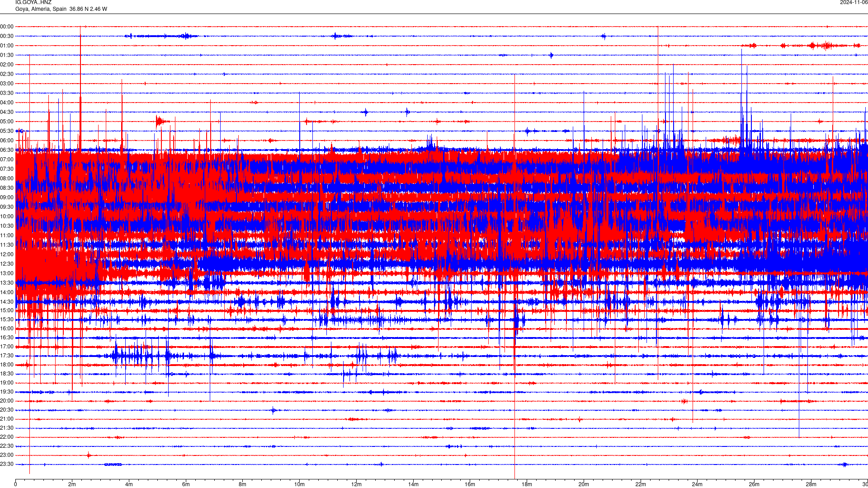This screenshot has height=488, width=868.
Task: Select the 17:30 time row label
Action: [7, 356]
